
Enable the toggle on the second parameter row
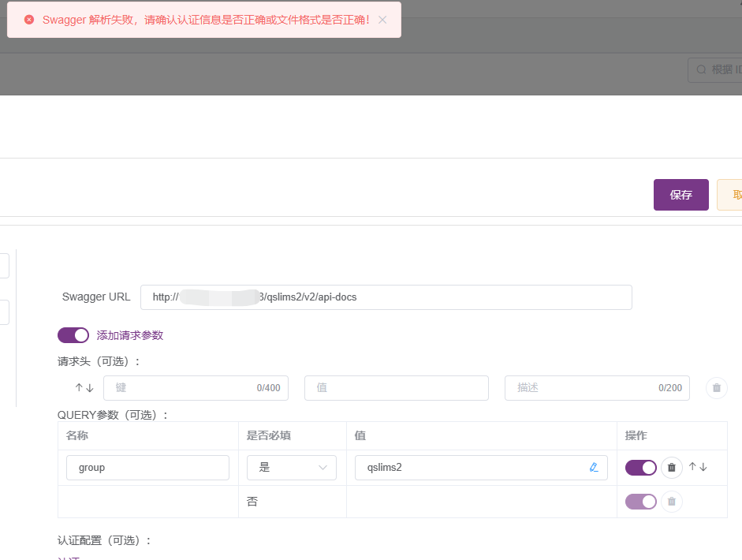tap(640, 501)
